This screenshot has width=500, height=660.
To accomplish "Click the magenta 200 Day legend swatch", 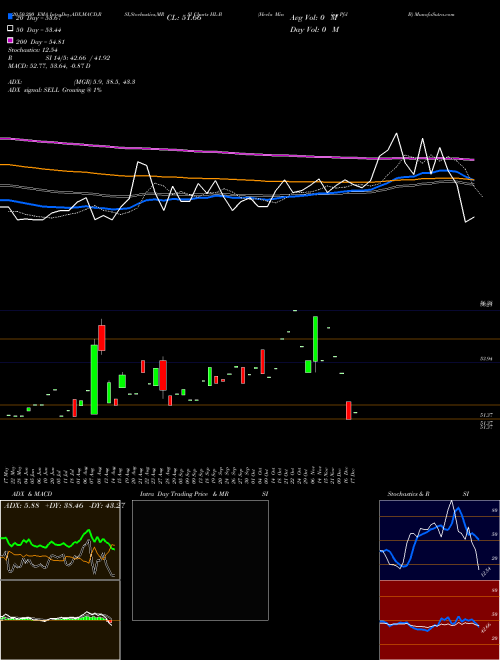I will coord(10,41).
